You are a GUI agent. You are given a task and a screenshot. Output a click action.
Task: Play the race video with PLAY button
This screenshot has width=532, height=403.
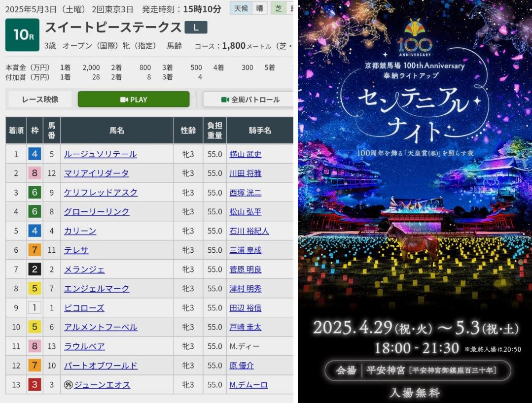coord(133,99)
